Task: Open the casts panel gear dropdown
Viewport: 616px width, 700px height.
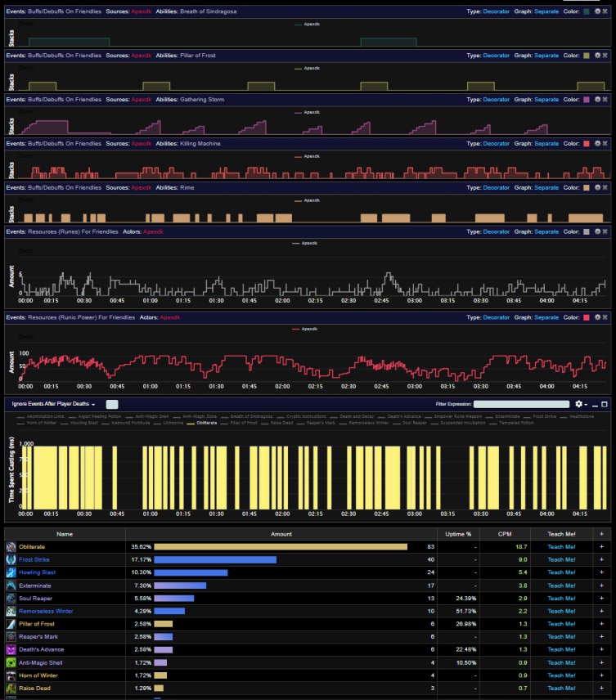Action: pyautogui.click(x=581, y=404)
